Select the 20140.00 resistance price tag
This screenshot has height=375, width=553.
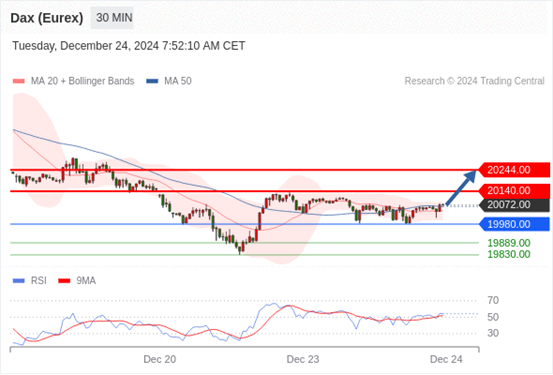[x=514, y=191]
